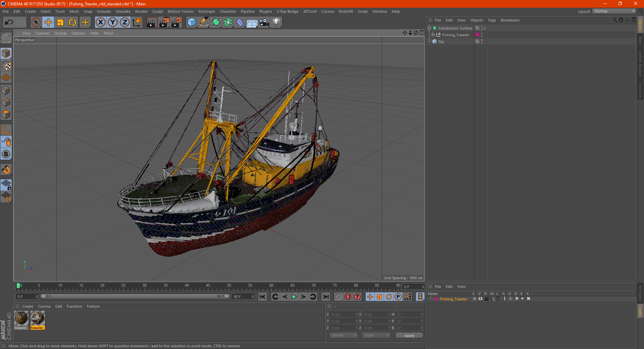Click Render to Picture Viewer icon
Viewport: 644px width, 349px height.
coord(164,22)
